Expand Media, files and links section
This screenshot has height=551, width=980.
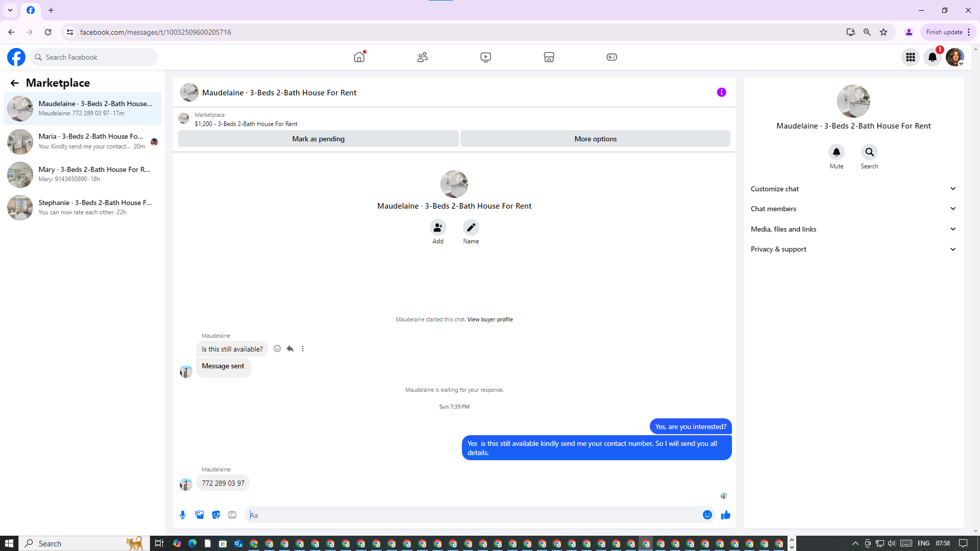[x=853, y=229]
